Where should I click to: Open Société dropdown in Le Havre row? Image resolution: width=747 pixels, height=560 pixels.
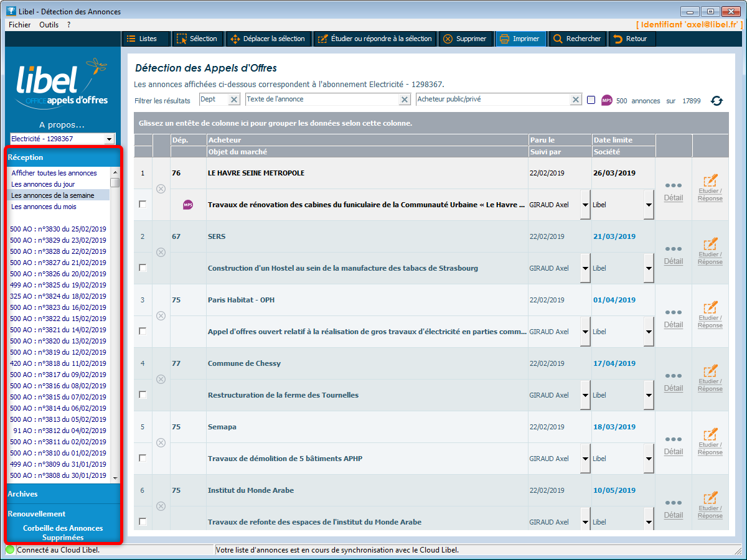(x=649, y=205)
